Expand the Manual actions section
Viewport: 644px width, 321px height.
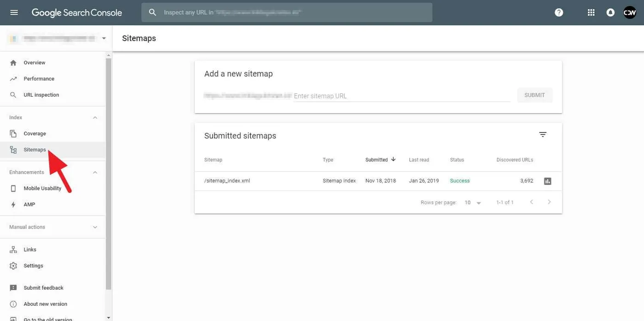point(95,227)
